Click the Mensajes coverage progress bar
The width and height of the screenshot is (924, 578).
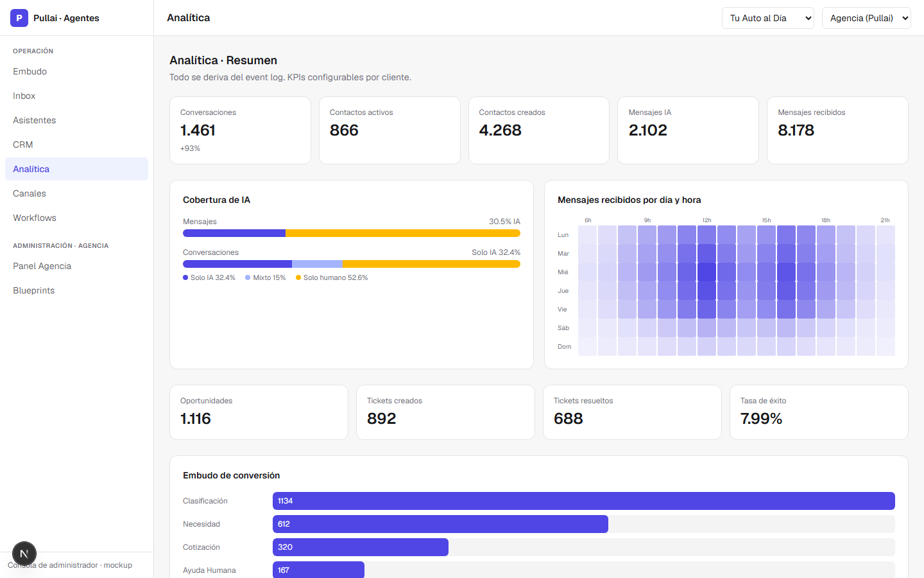(x=352, y=233)
